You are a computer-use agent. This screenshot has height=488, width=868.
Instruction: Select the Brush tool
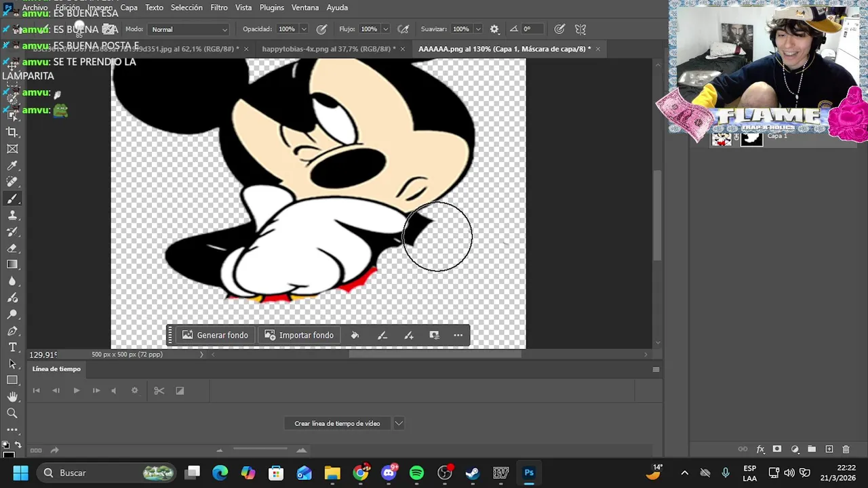[12, 199]
